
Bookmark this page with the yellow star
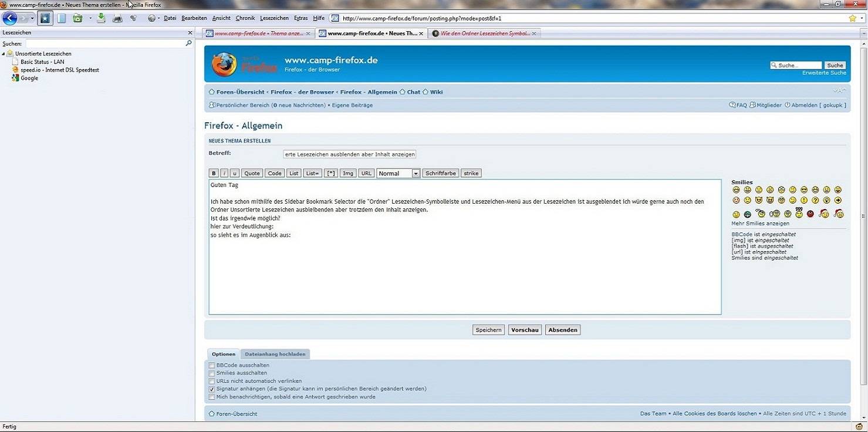pyautogui.click(x=853, y=18)
